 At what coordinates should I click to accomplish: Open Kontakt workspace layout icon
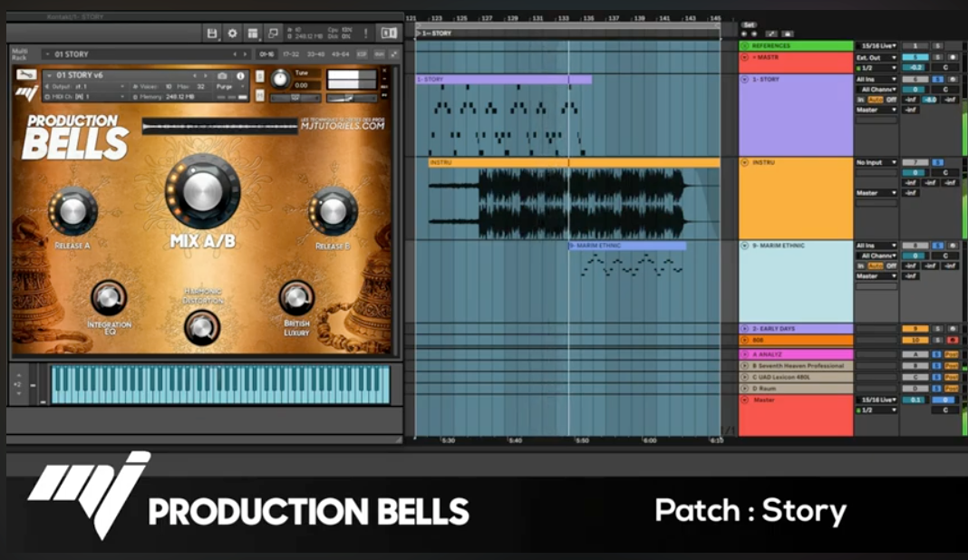[x=252, y=34]
